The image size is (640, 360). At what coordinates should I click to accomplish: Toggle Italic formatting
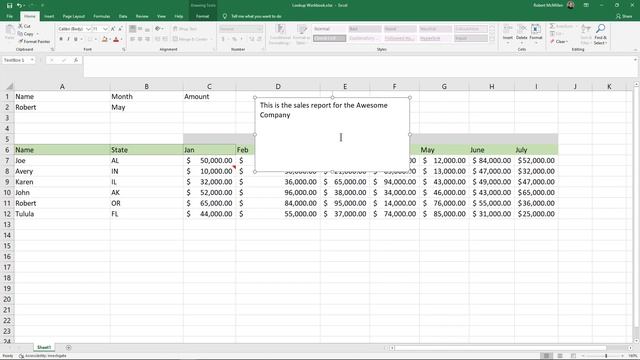point(68,39)
